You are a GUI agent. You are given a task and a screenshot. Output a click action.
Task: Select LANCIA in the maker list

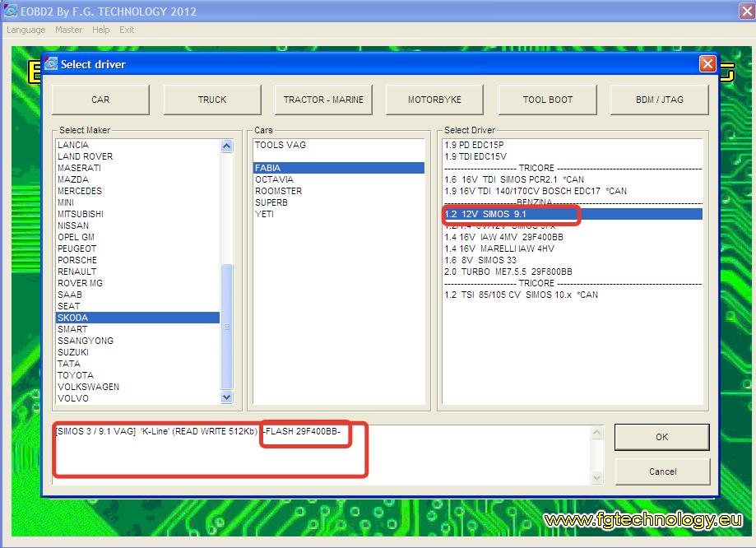138,145
